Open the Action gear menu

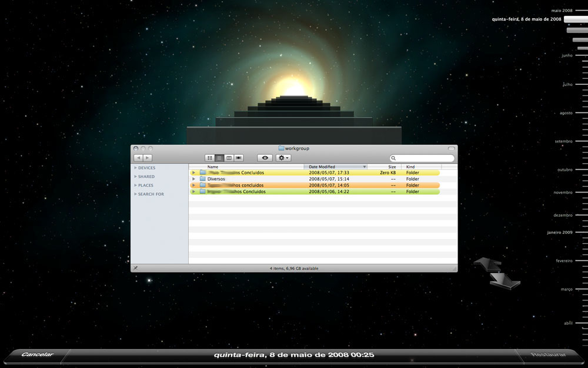(x=282, y=158)
